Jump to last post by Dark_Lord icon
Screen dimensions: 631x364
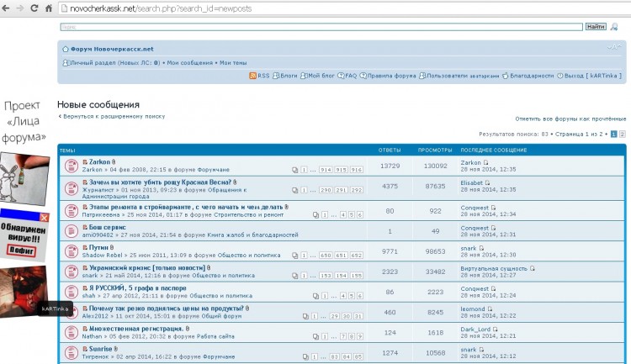point(495,329)
